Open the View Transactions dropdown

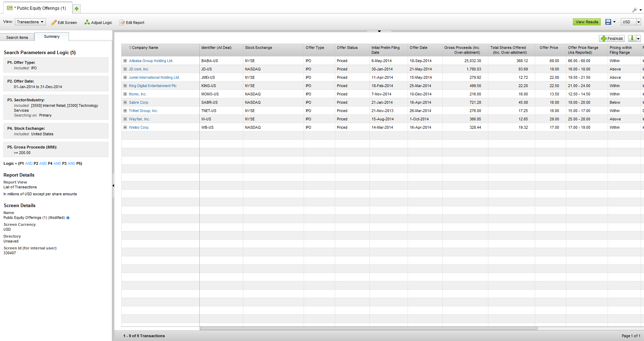coord(31,22)
